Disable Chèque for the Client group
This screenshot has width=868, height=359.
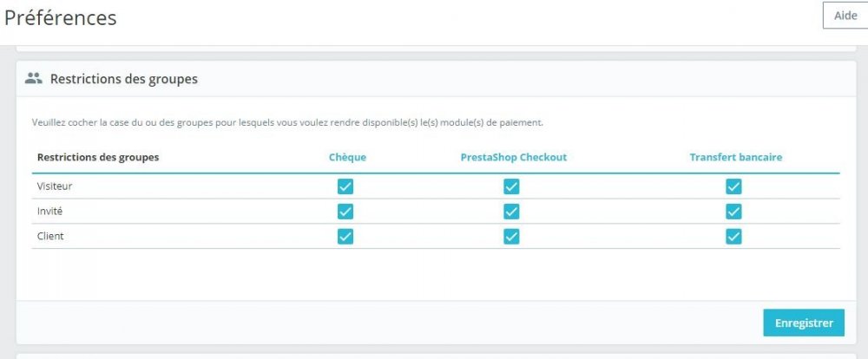345,236
